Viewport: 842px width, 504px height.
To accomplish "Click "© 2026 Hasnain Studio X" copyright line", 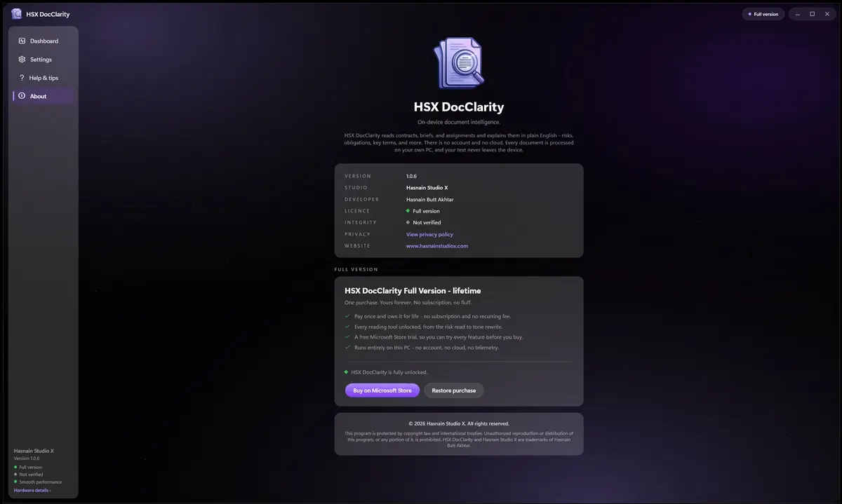I will click(459, 423).
